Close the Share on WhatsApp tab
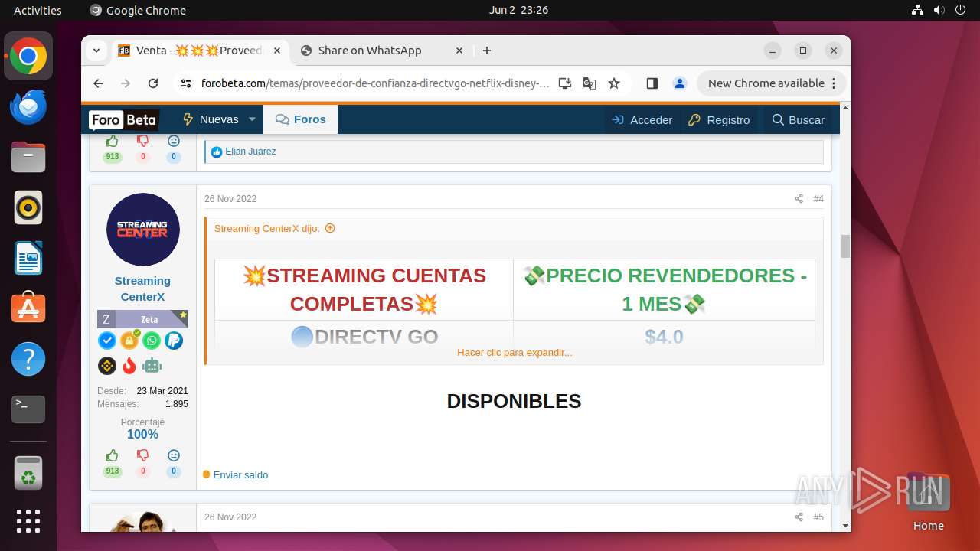Viewport: 980px width, 551px height. [459, 51]
